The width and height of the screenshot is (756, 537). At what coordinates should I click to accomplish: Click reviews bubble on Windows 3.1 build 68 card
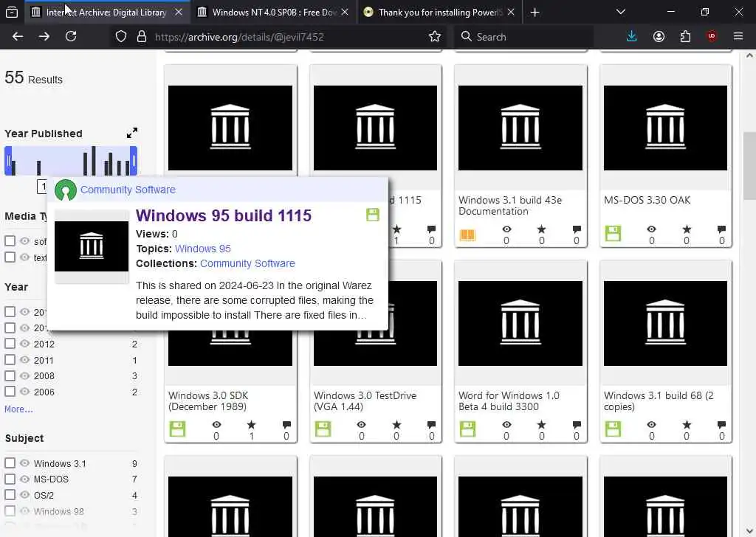[721, 425]
